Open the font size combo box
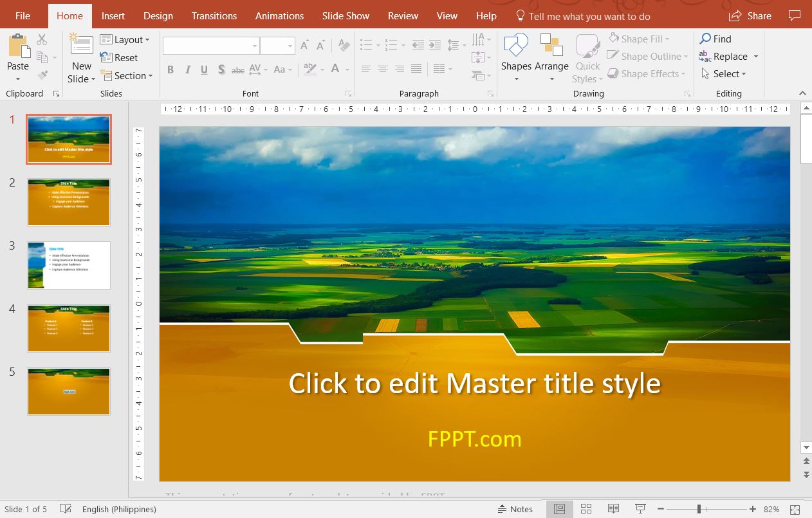The height and width of the screenshot is (518, 812). tap(277, 46)
